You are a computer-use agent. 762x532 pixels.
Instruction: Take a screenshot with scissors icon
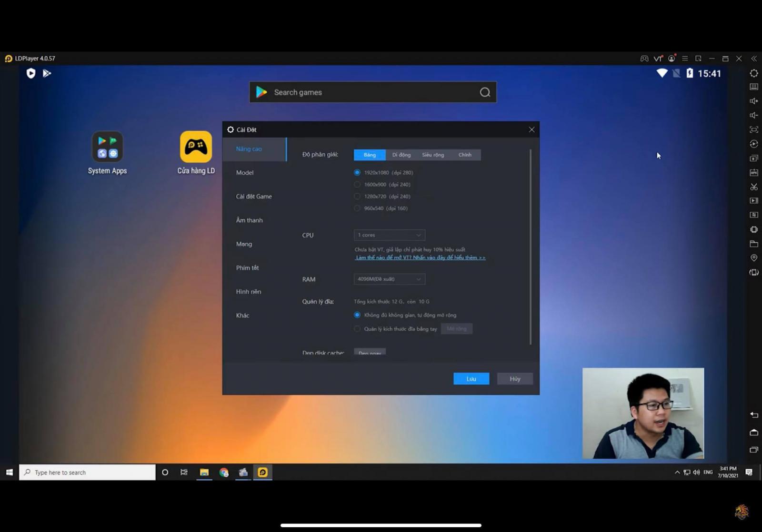(x=754, y=187)
